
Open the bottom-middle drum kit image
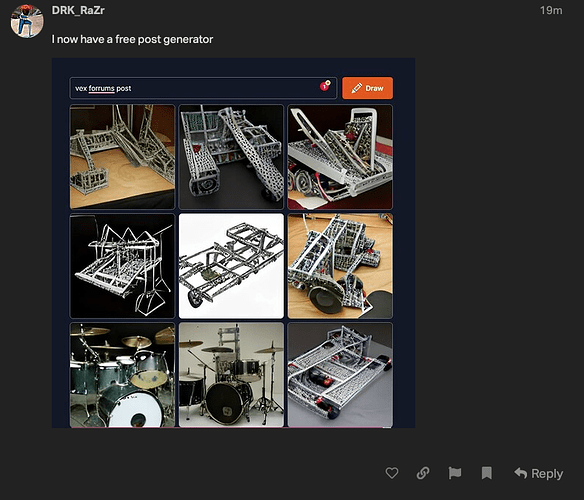pyautogui.click(x=231, y=375)
